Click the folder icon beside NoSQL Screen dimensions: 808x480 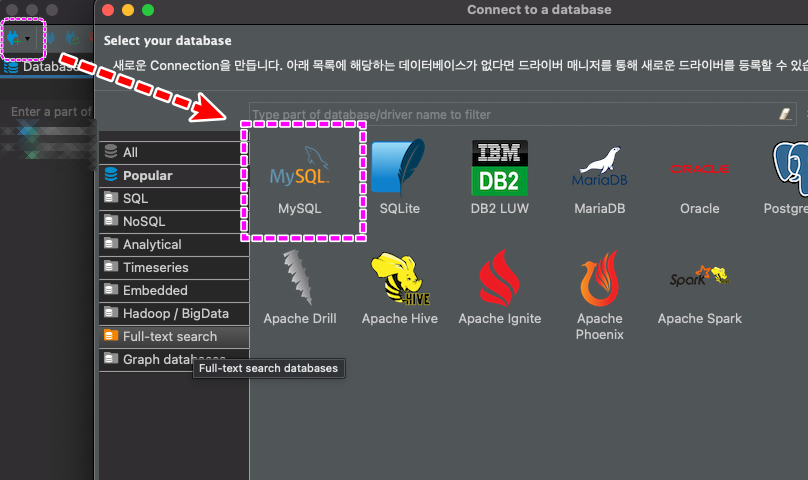(111, 221)
